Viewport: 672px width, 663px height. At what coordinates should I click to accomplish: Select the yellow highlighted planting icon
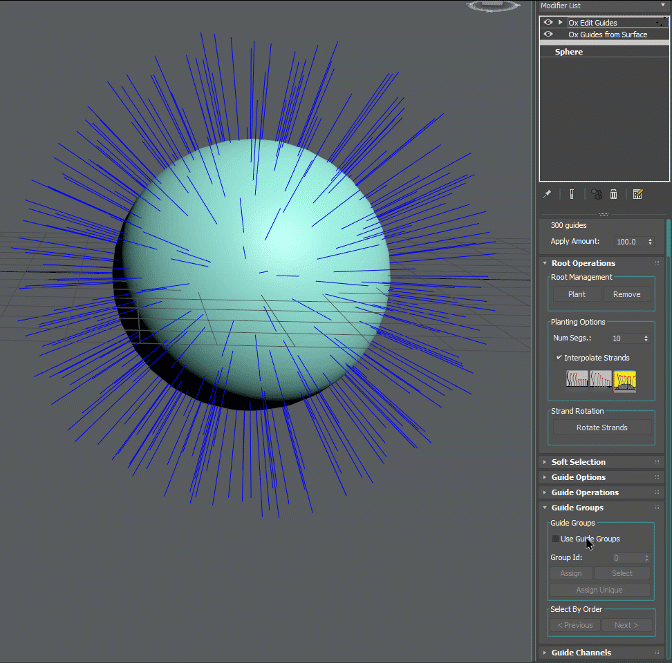click(x=625, y=379)
